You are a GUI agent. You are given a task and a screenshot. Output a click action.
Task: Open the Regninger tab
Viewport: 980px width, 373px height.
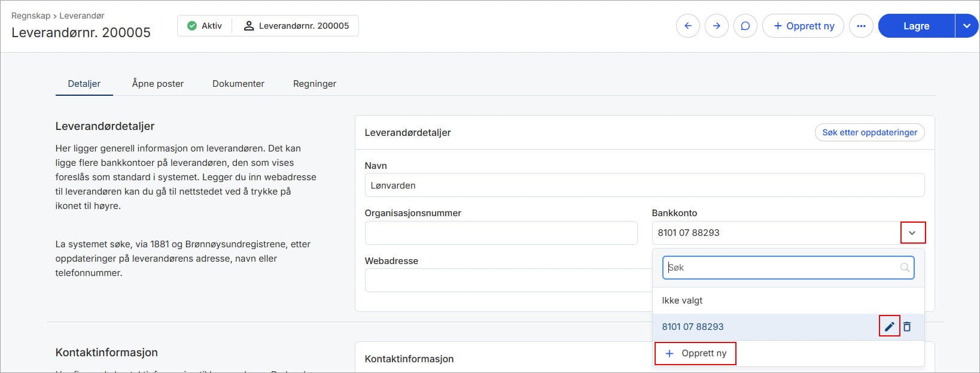pyautogui.click(x=315, y=84)
